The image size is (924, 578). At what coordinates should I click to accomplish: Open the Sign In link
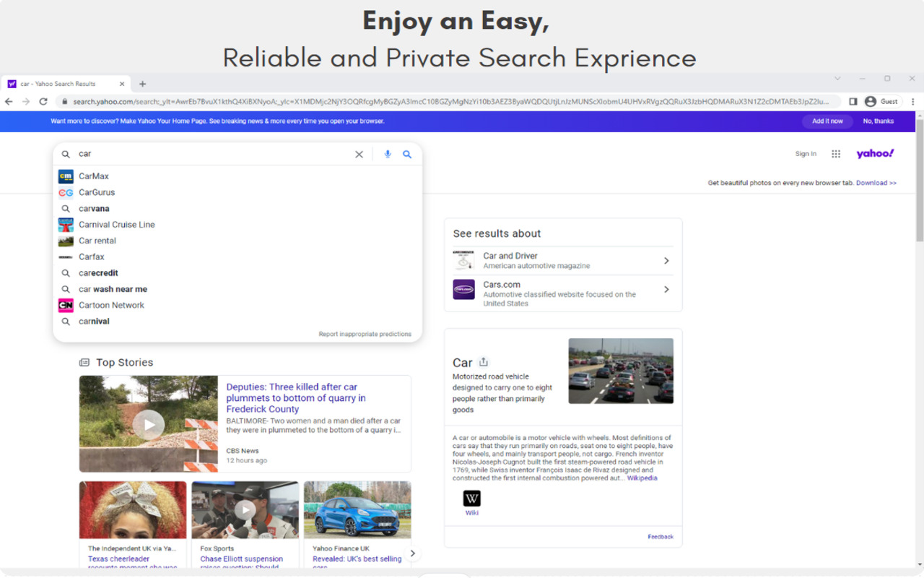point(806,154)
